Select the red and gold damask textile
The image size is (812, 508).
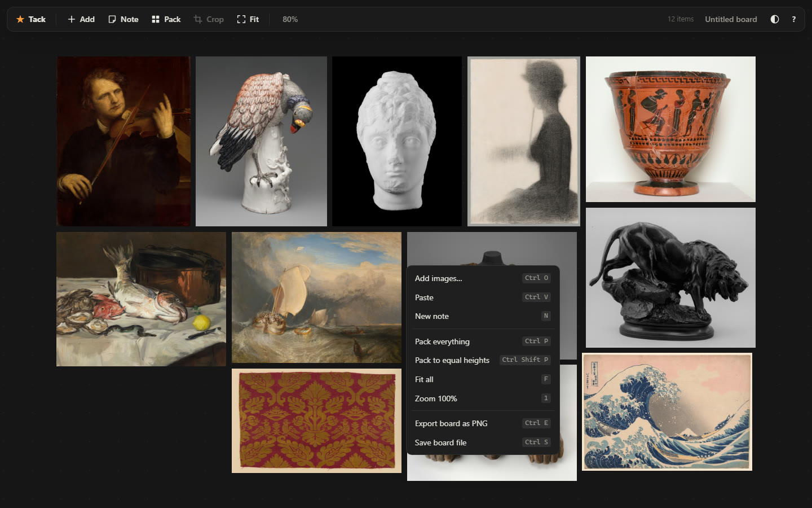tap(316, 421)
